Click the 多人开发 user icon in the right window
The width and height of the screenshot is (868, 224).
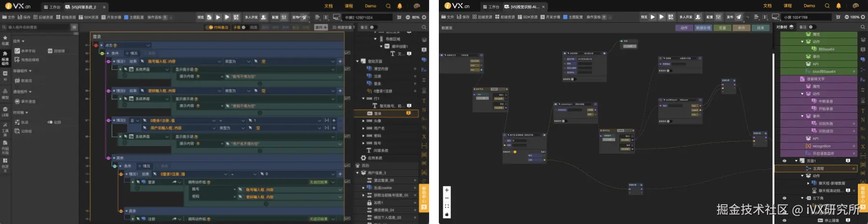click(698, 17)
